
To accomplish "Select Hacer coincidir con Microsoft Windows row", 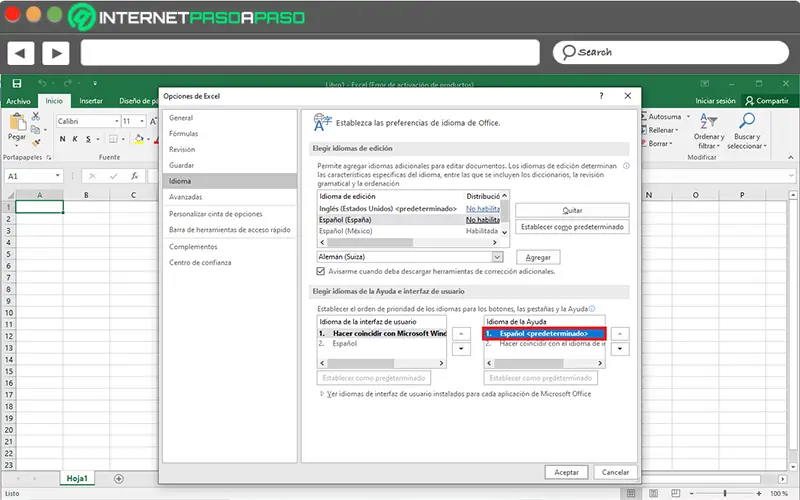I will click(x=382, y=333).
